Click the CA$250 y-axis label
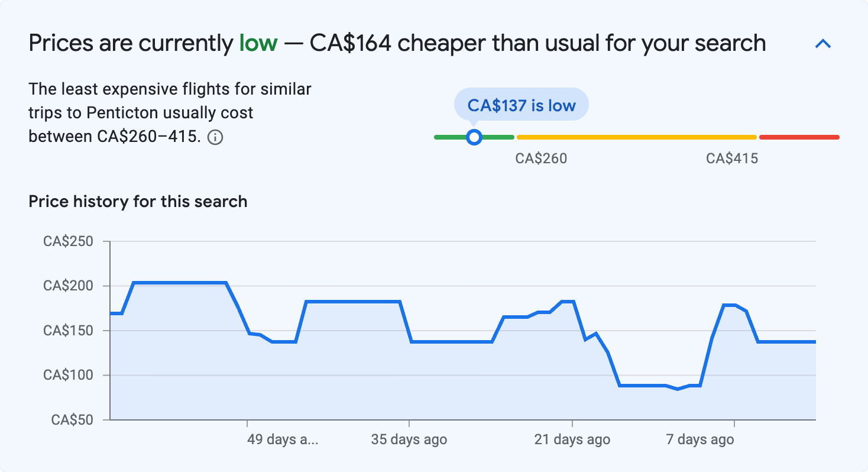Image resolution: width=868 pixels, height=472 pixels. click(68, 241)
